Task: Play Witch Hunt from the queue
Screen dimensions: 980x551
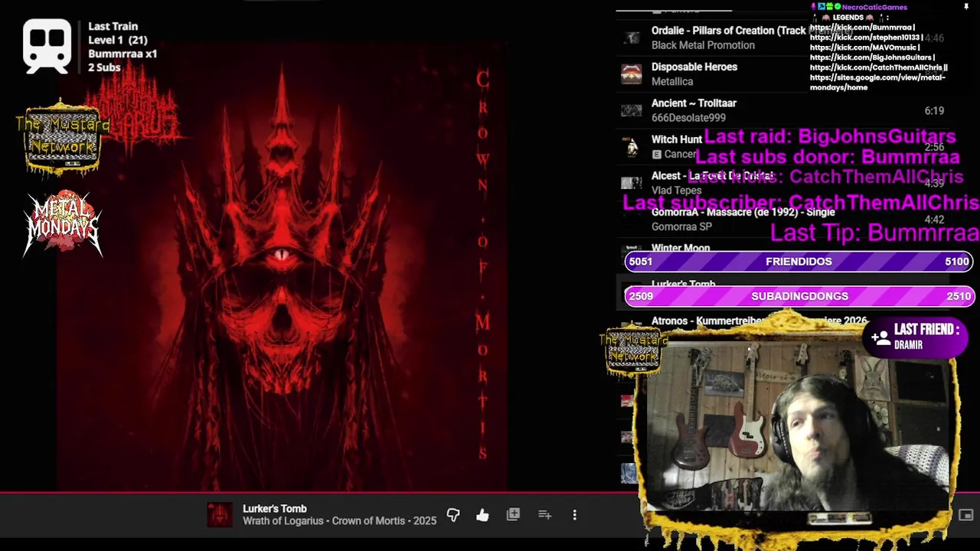Action: coord(677,139)
